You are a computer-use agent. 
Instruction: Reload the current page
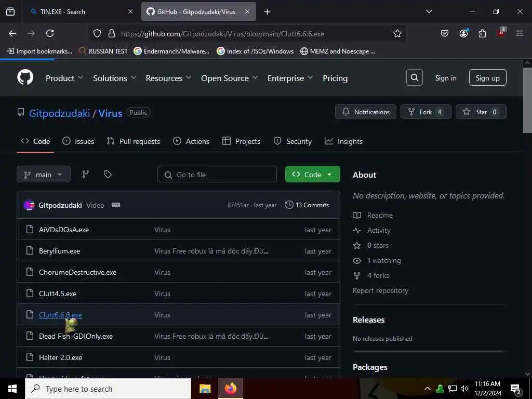click(x=50, y=33)
